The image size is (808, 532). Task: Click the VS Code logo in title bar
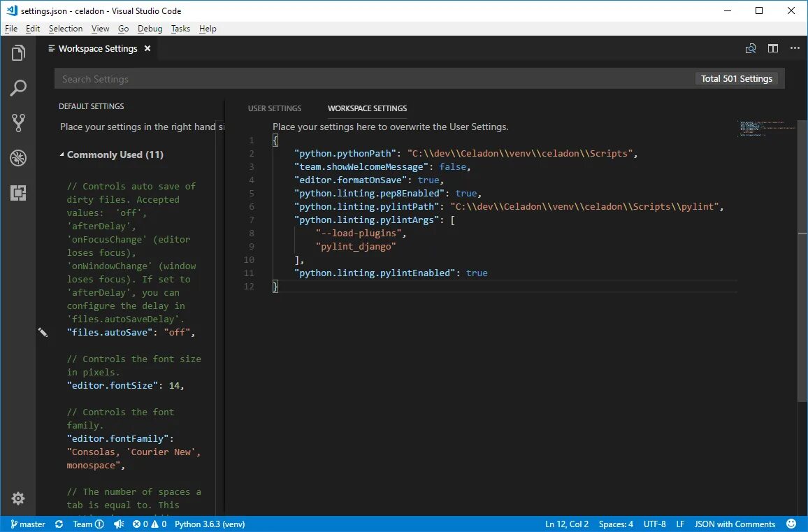click(11, 10)
